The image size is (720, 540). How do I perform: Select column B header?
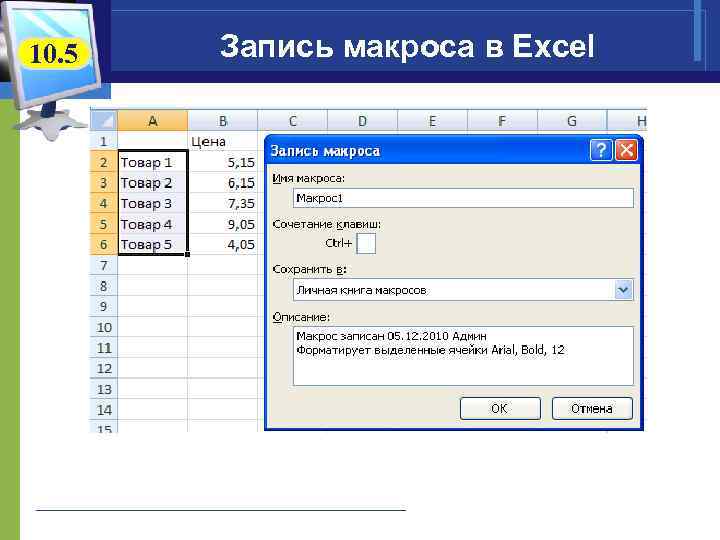223,121
